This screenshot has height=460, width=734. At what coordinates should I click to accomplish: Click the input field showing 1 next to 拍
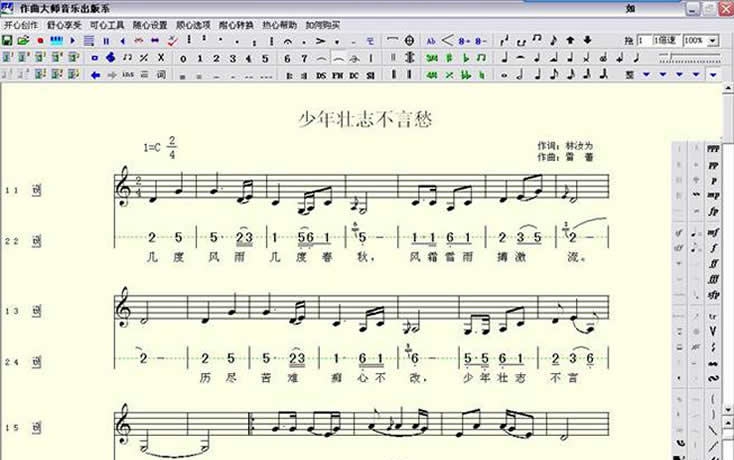pyautogui.click(x=643, y=41)
